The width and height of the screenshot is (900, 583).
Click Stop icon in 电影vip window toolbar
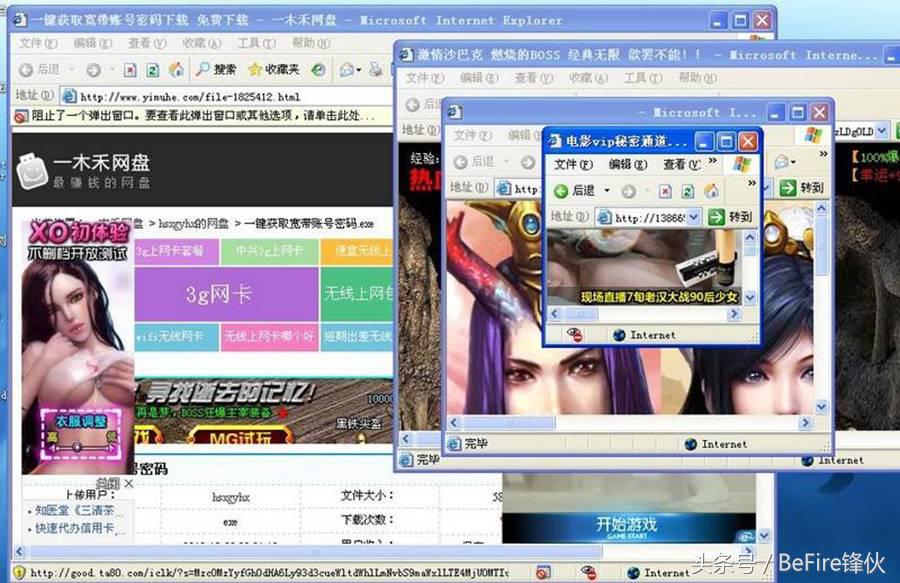point(665,191)
